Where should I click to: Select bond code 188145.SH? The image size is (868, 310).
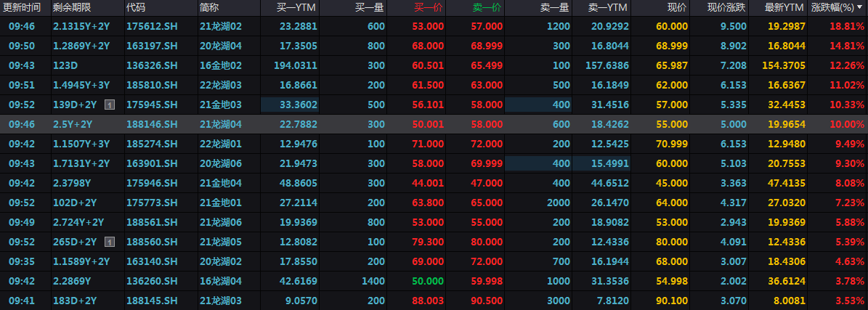click(153, 301)
